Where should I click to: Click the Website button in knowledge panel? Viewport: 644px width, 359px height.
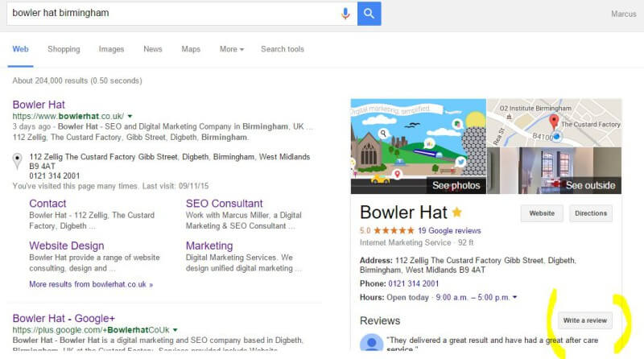tap(542, 213)
